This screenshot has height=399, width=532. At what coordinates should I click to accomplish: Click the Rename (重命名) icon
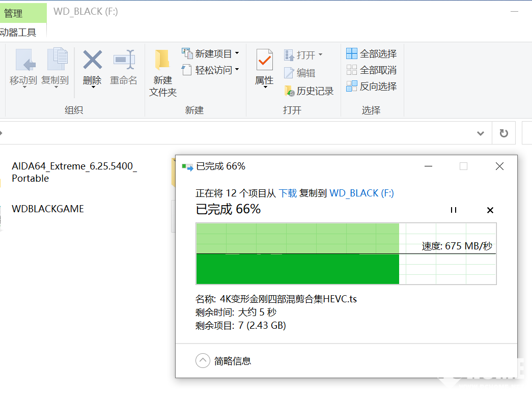click(124, 60)
